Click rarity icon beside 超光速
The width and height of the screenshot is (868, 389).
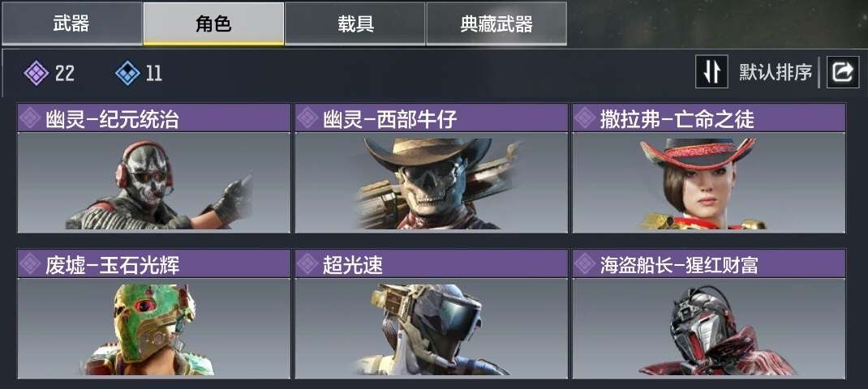click(307, 264)
